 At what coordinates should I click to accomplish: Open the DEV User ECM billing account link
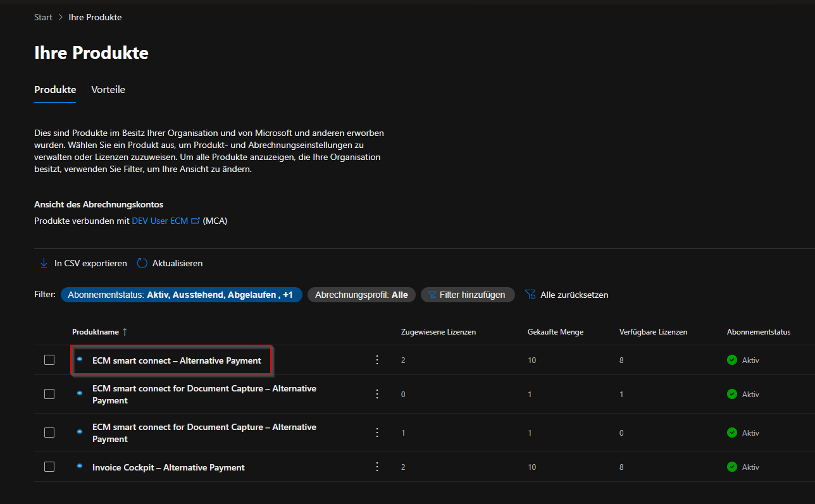(x=160, y=221)
